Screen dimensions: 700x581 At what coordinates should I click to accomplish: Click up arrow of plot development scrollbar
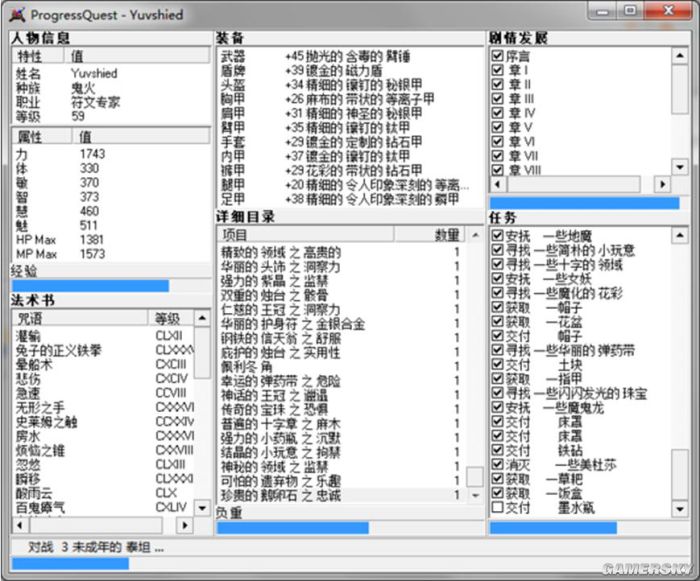pyautogui.click(x=679, y=56)
